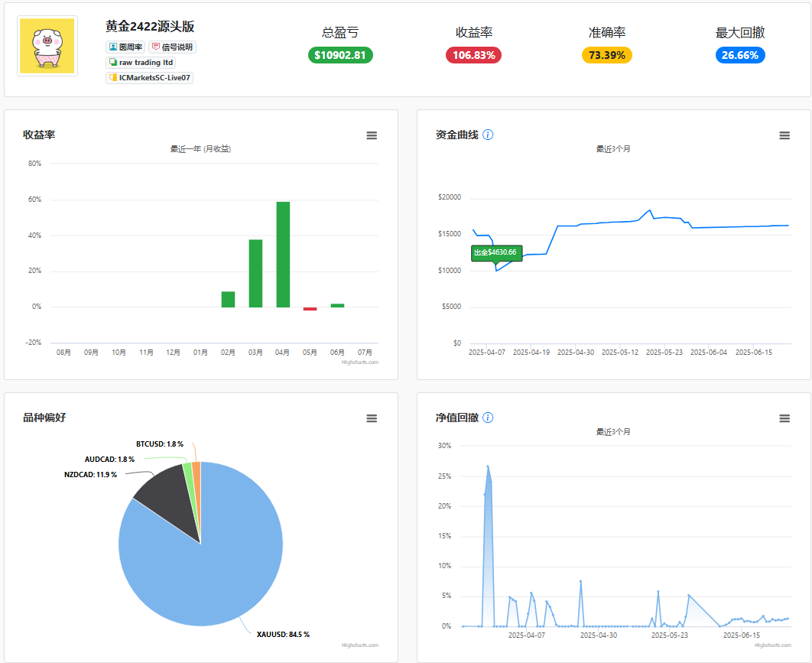The height and width of the screenshot is (663, 812).
Task: Click the Highcharts.com credit in 收益率 chart
Action: 360,362
